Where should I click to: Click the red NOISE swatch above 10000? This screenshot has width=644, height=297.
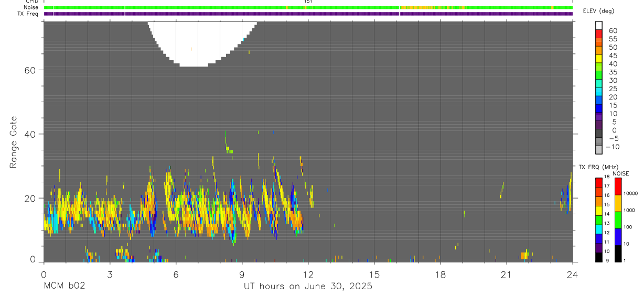click(618, 186)
